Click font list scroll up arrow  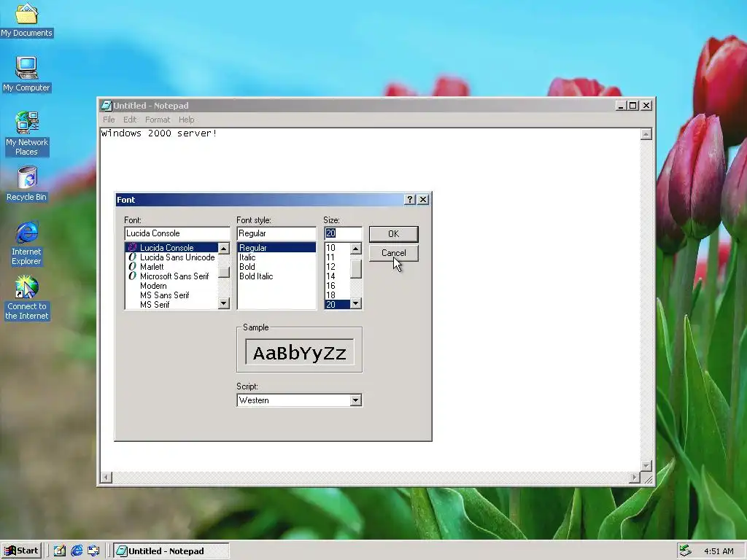click(x=223, y=248)
